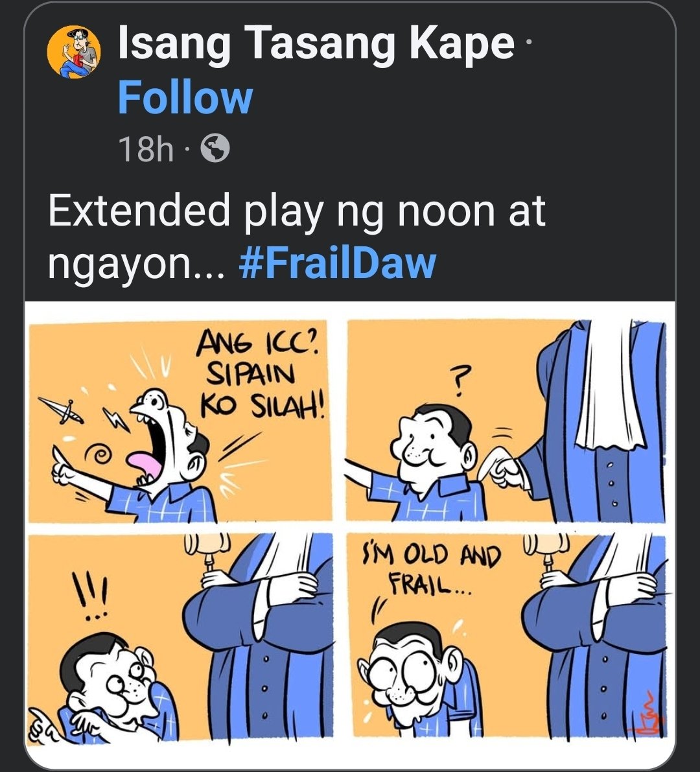The height and width of the screenshot is (772, 700).
Task: Open the top-right comic panel with judge tapping shoulder
Action: point(507,420)
